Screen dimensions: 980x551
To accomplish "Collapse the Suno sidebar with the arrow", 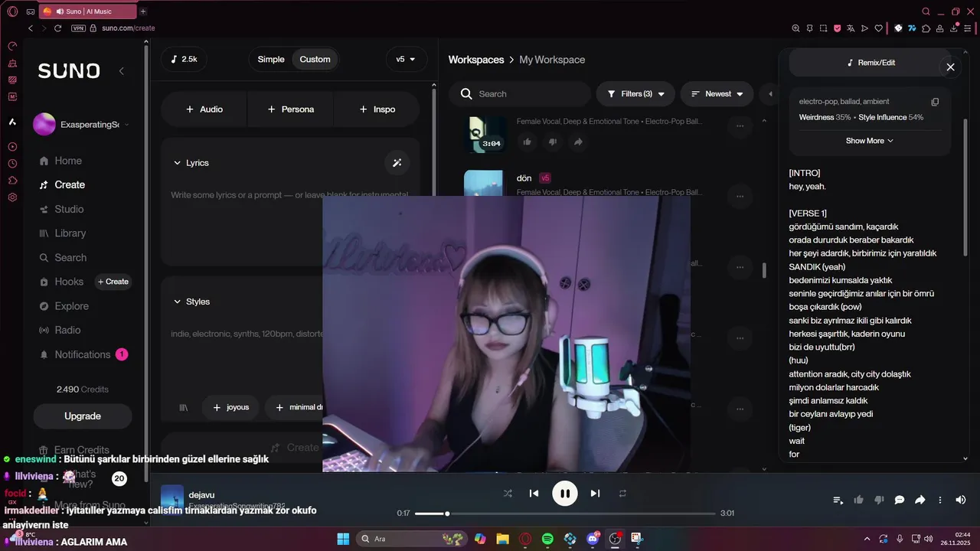I will point(121,71).
